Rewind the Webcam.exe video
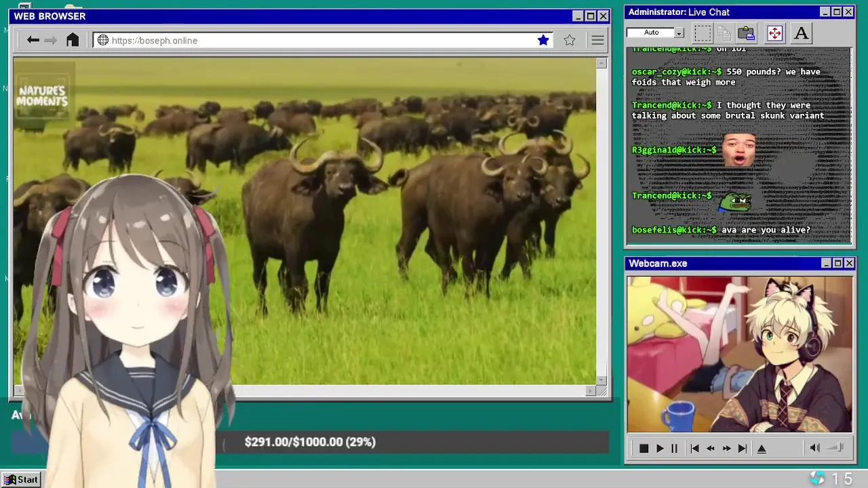 click(x=711, y=449)
